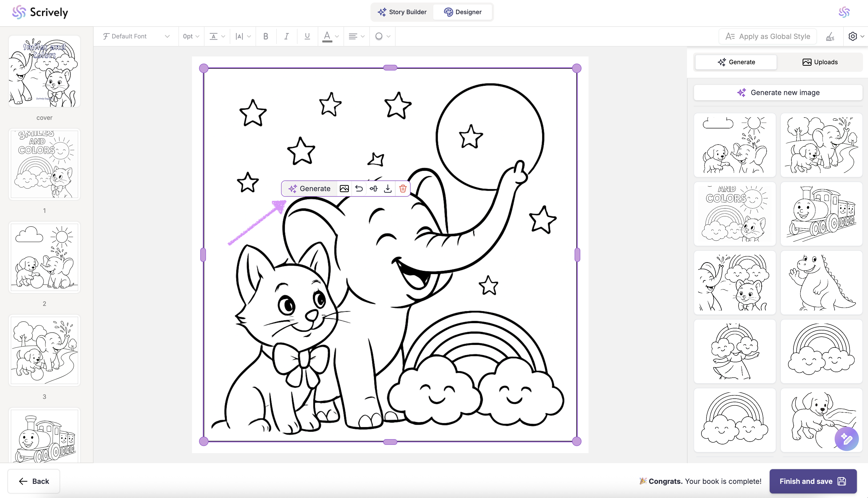Toggle italic formatting

[286, 36]
